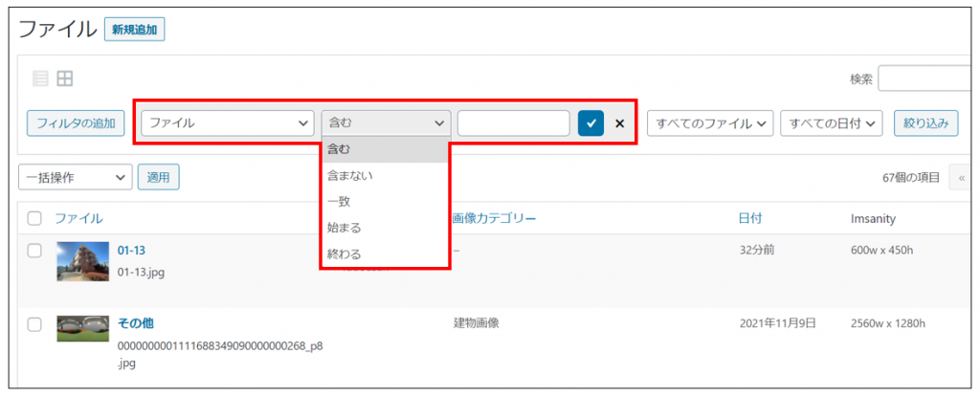The image size is (980, 397).
Task: Expand the すべてのファイル dropdown
Action: tap(710, 123)
